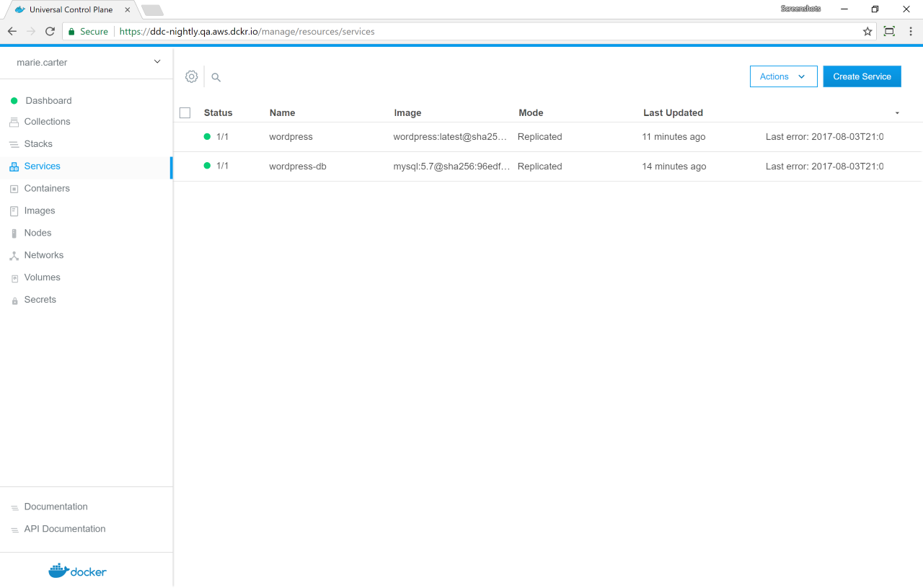Click the settings gear icon above table

tap(191, 76)
